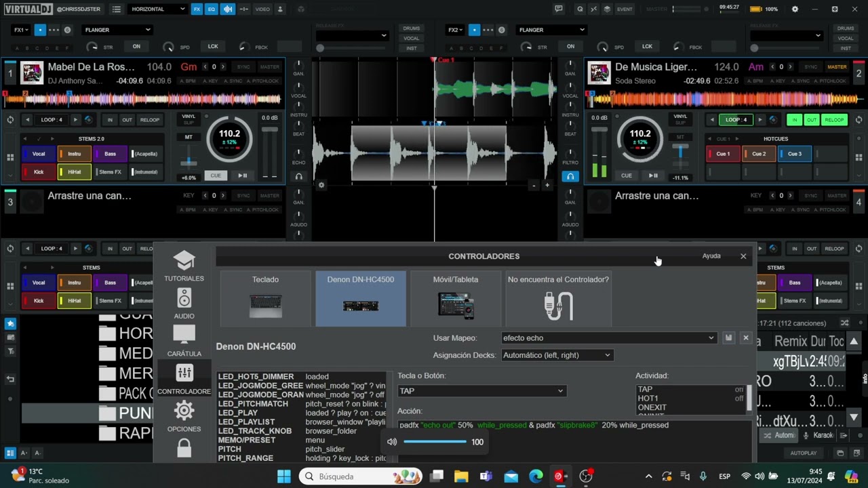Click the Ayuda help link
The image size is (868, 488).
(711, 256)
